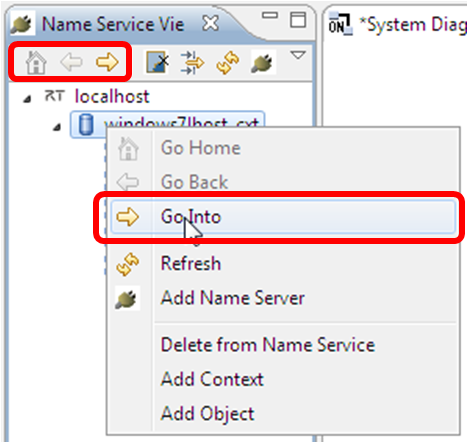Click the yellow Go Into arrow in toolbar
The height and width of the screenshot is (443, 468).
coord(107,62)
